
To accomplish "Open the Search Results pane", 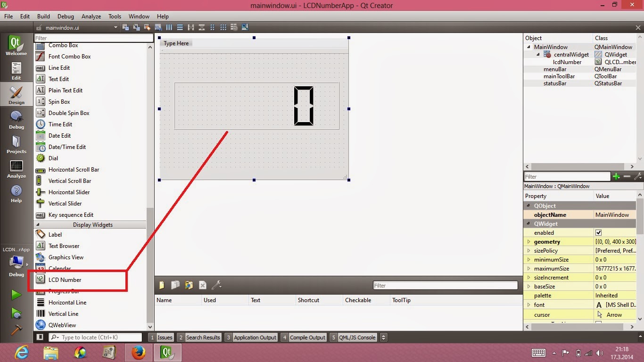I will [x=199, y=337].
